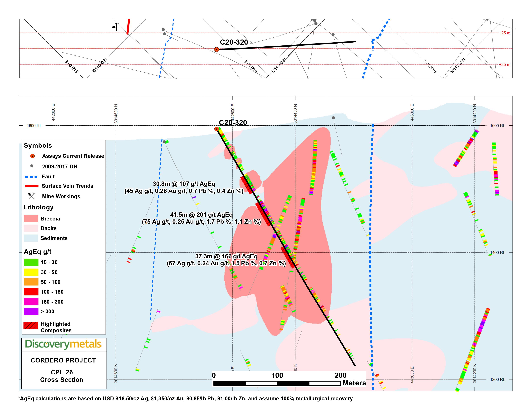532x411 pixels.
Task: Select the yellow 30 - 50 AgEq swatch
Action: point(31,272)
